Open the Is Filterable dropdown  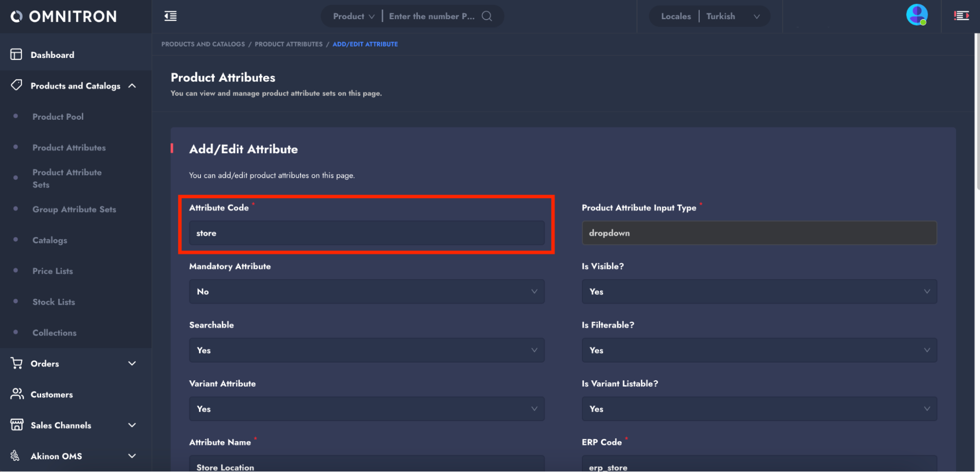tap(759, 350)
